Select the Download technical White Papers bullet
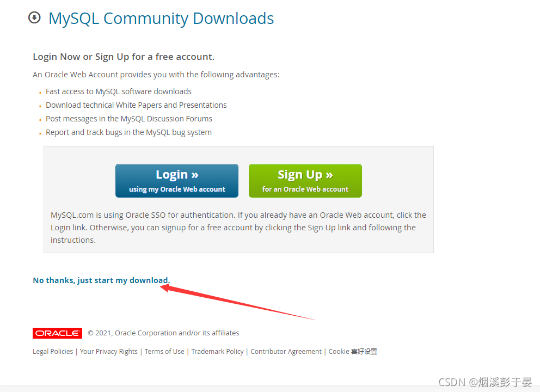 (x=136, y=105)
